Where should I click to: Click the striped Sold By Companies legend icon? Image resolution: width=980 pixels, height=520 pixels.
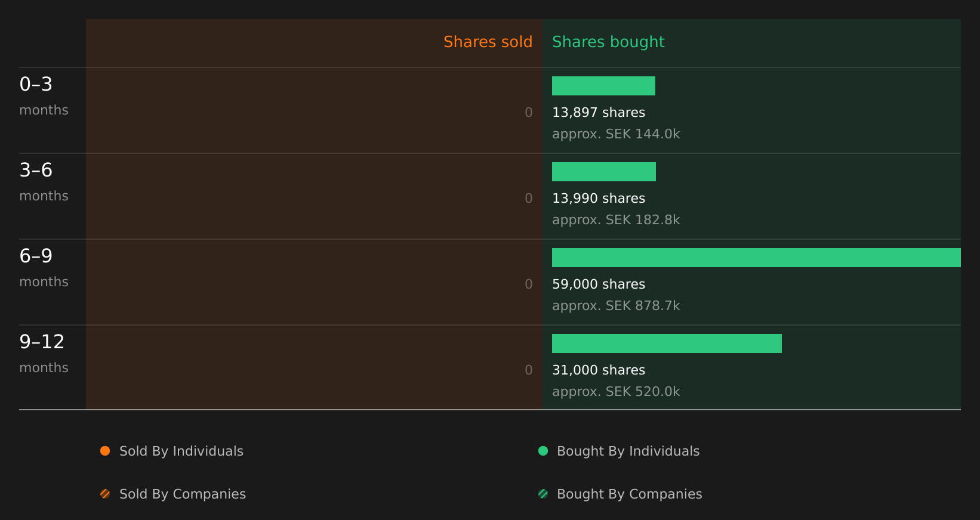pos(105,494)
